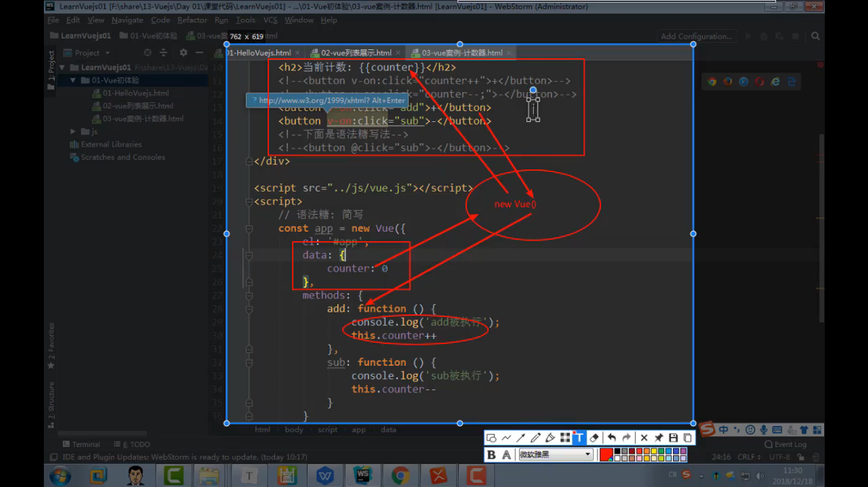Image resolution: width=868 pixels, height=487 pixels.
Task: Select the highlighter marker tool
Action: tap(550, 438)
